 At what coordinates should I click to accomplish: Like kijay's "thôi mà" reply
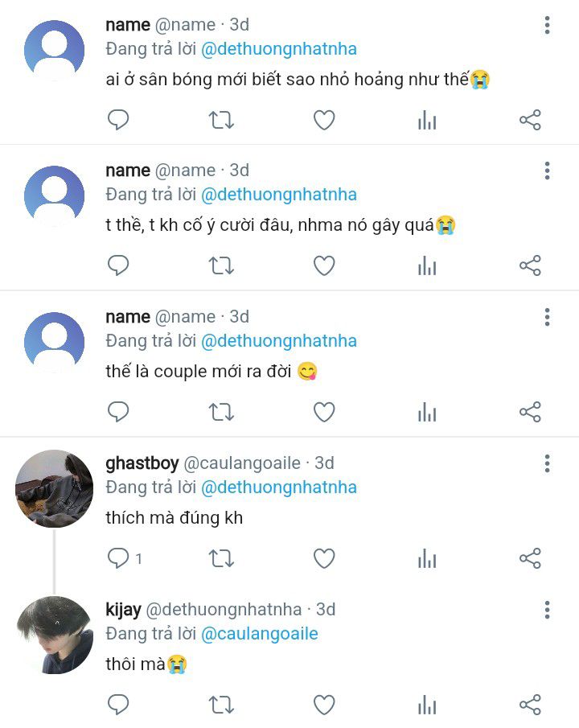[x=324, y=705]
